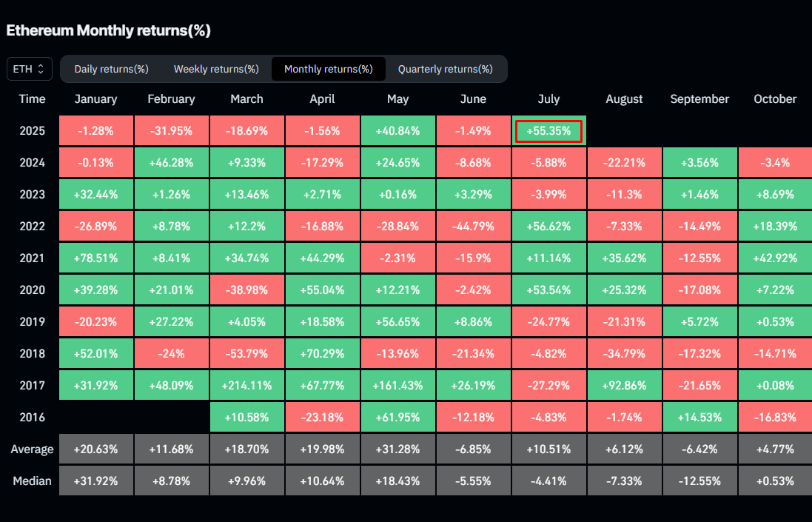Click the Average row label
812x522 pixels.
(x=32, y=449)
